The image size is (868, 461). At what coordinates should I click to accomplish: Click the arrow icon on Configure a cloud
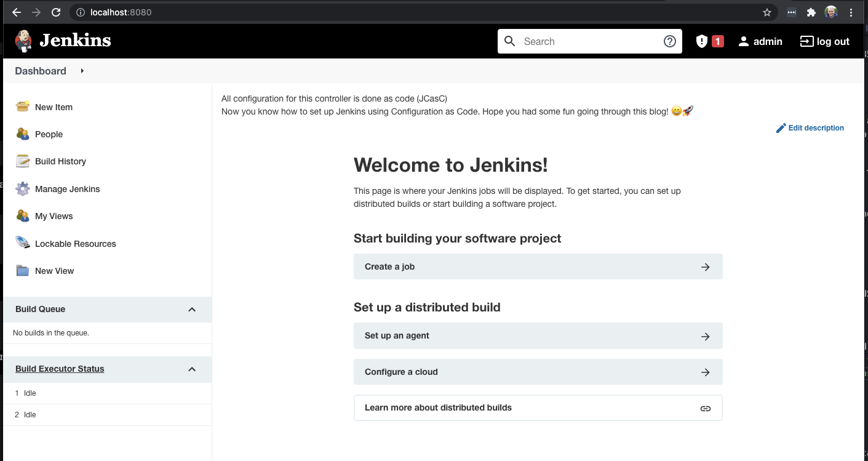706,372
